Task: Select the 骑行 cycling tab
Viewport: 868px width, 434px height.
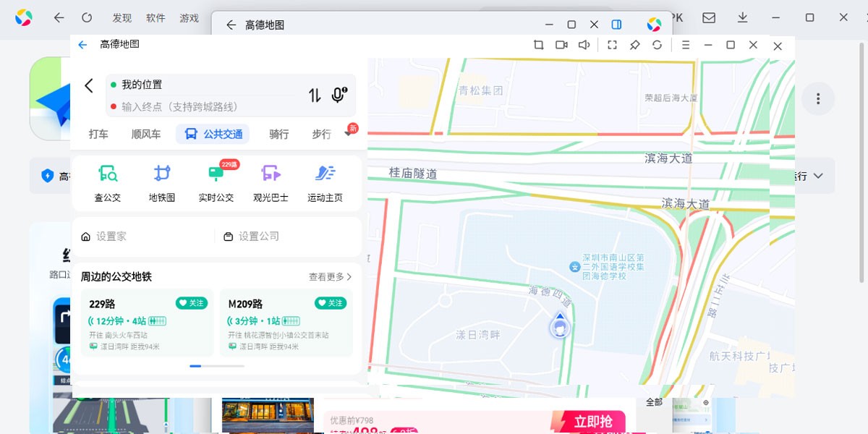Action: click(278, 134)
